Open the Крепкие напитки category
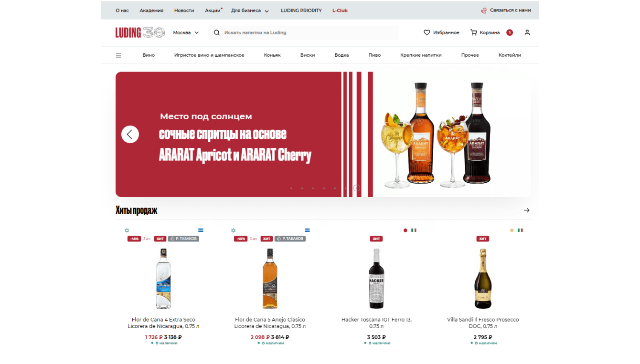The image size is (640, 364). [x=421, y=55]
